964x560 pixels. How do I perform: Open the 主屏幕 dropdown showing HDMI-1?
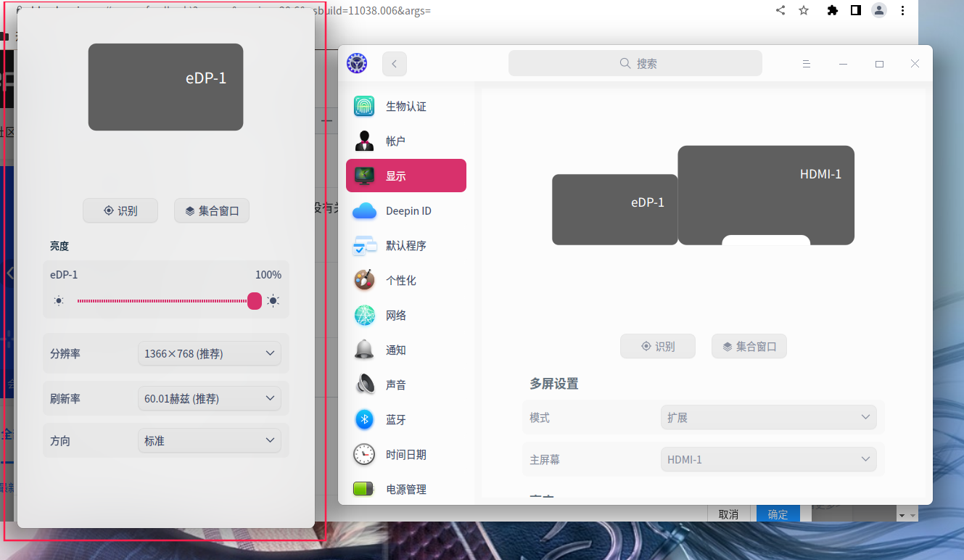click(768, 458)
